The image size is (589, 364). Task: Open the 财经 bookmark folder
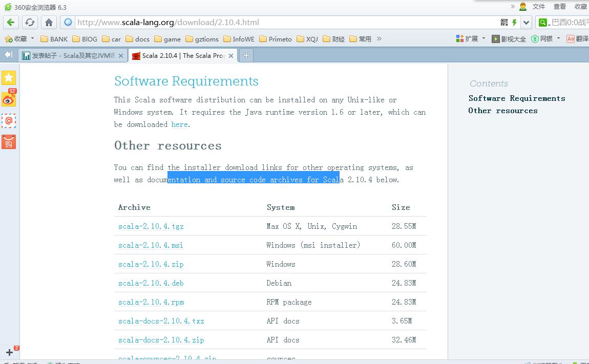pyautogui.click(x=333, y=39)
